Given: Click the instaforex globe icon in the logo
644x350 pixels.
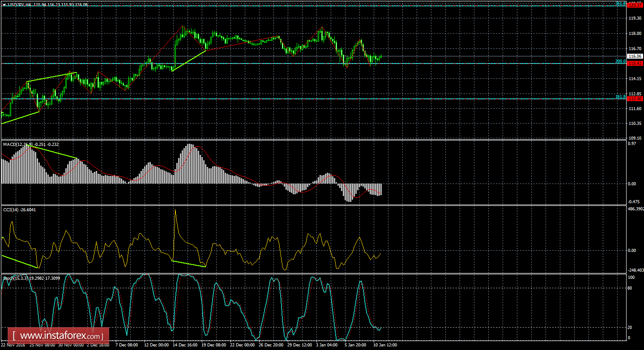Looking at the screenshot, I should (13, 334).
